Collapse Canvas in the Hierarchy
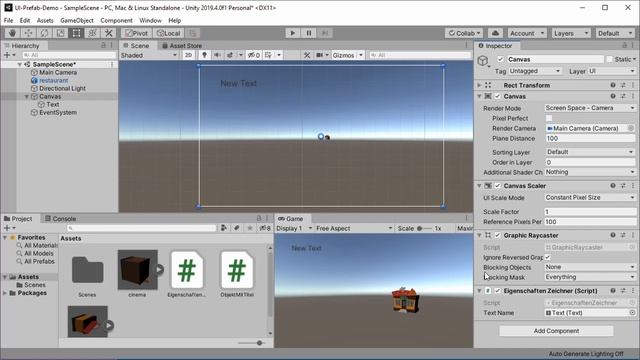 (27, 96)
